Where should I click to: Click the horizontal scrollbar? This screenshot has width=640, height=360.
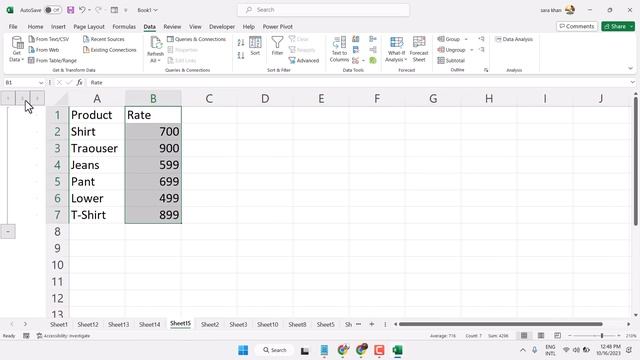(x=500, y=324)
